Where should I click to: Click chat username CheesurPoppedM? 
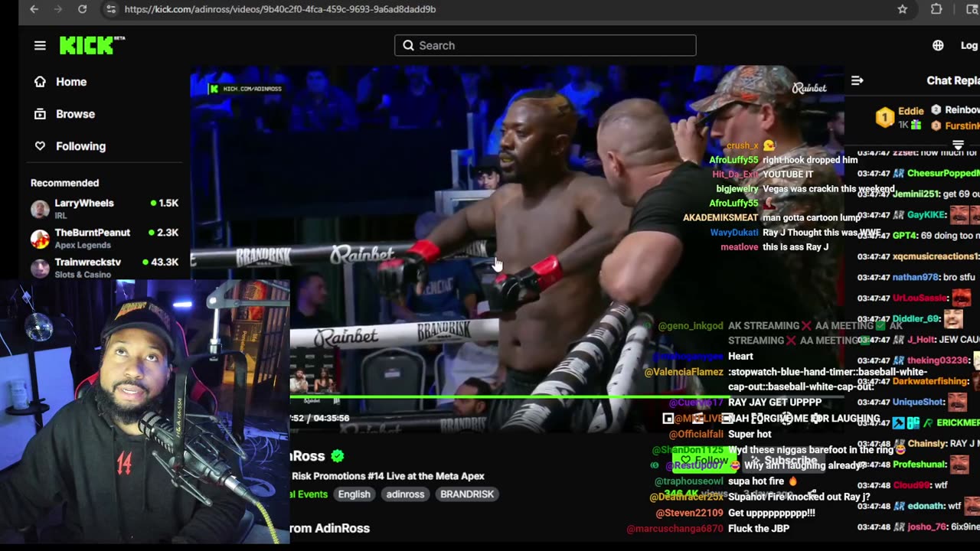943,174
